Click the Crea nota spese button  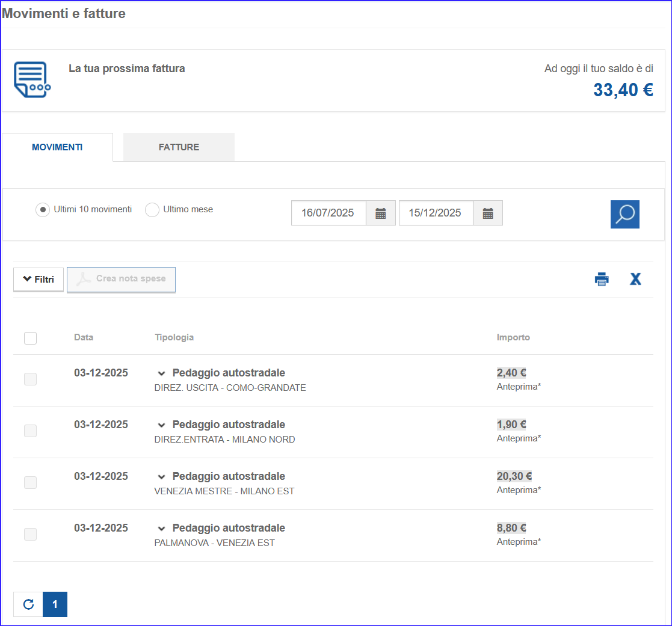pos(122,280)
